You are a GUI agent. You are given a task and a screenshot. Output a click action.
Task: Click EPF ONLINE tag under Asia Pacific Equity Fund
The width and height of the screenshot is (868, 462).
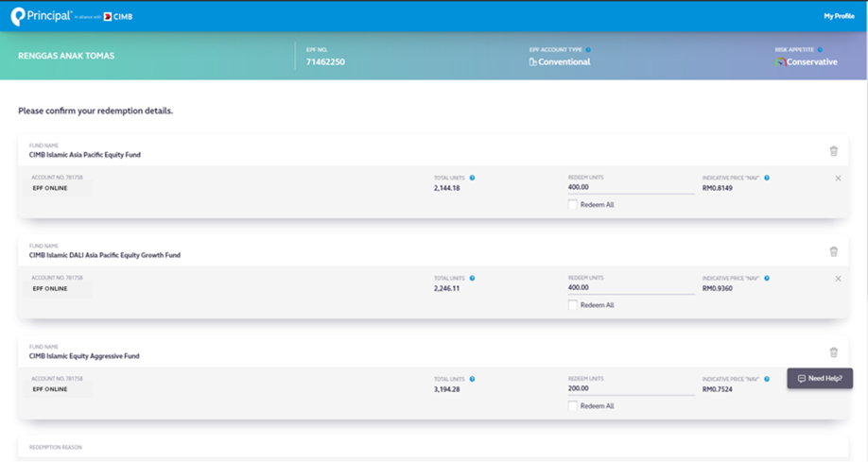(x=50, y=188)
